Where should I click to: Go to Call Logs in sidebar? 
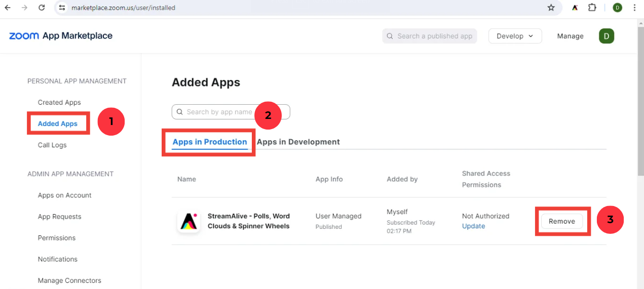click(52, 145)
